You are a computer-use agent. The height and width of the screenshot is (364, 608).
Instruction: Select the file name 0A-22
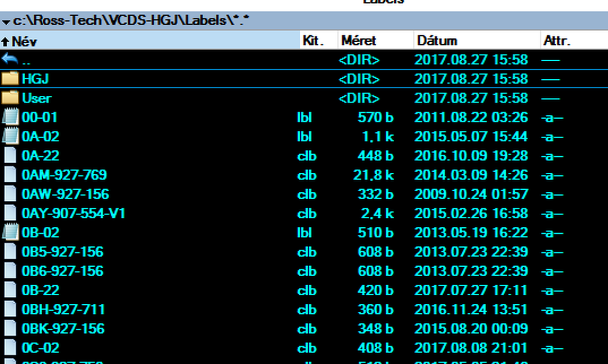[x=40, y=156]
